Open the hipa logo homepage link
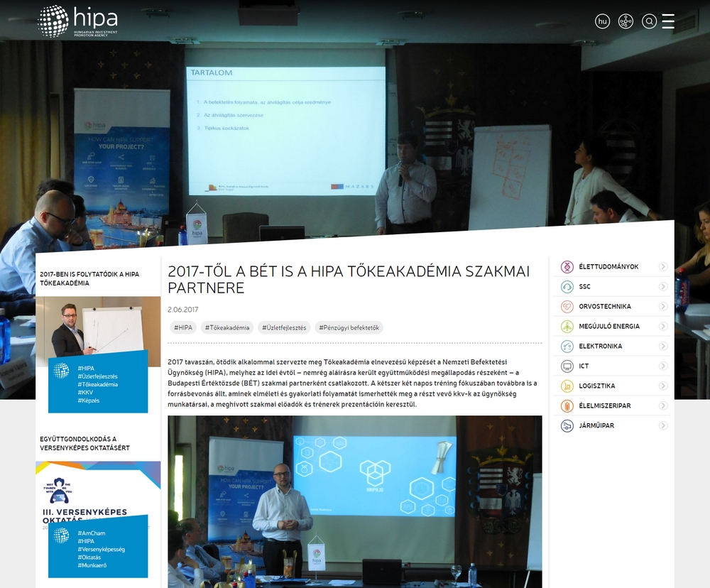The width and height of the screenshot is (710, 588). 77,21
